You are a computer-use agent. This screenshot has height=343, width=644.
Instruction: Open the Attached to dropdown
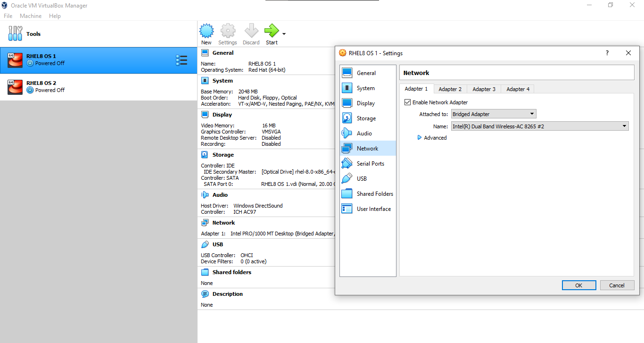[x=494, y=114]
